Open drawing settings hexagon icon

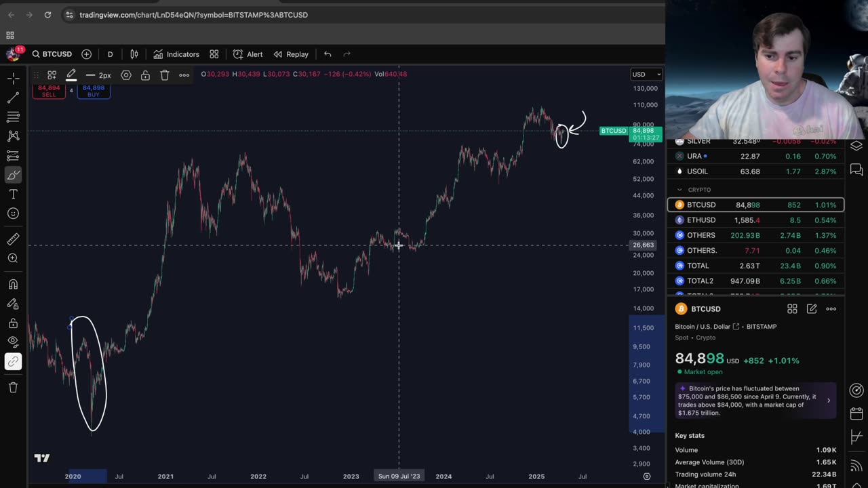[126, 75]
